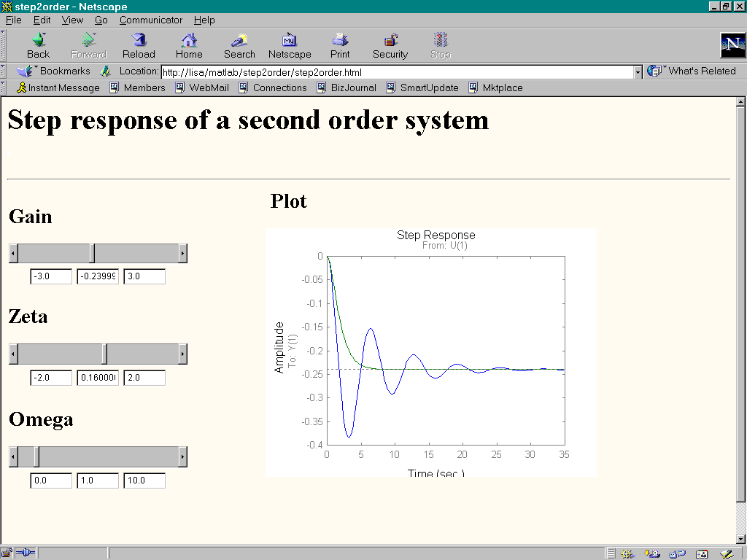This screenshot has height=560, width=747.
Task: Open the Members shortcut
Action: [137, 87]
